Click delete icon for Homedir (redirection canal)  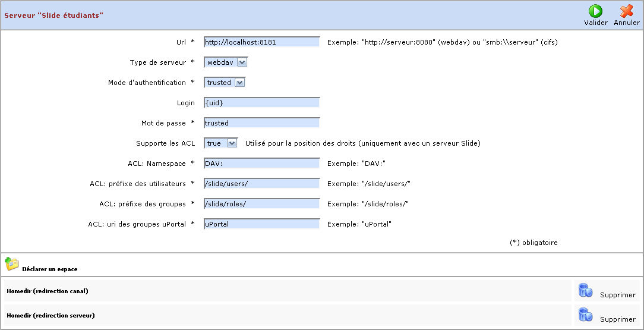[585, 290]
